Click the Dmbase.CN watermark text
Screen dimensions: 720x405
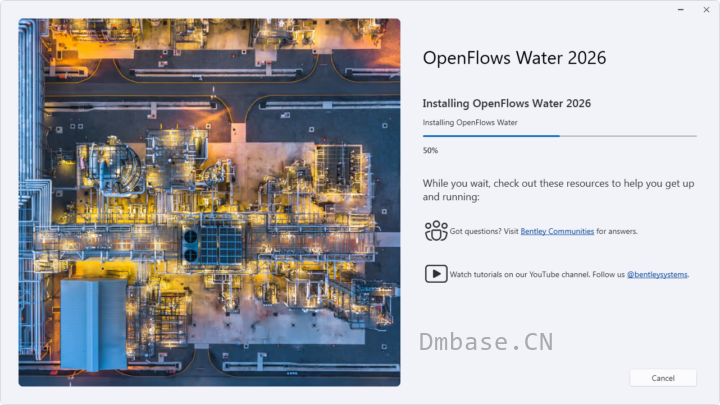point(486,342)
